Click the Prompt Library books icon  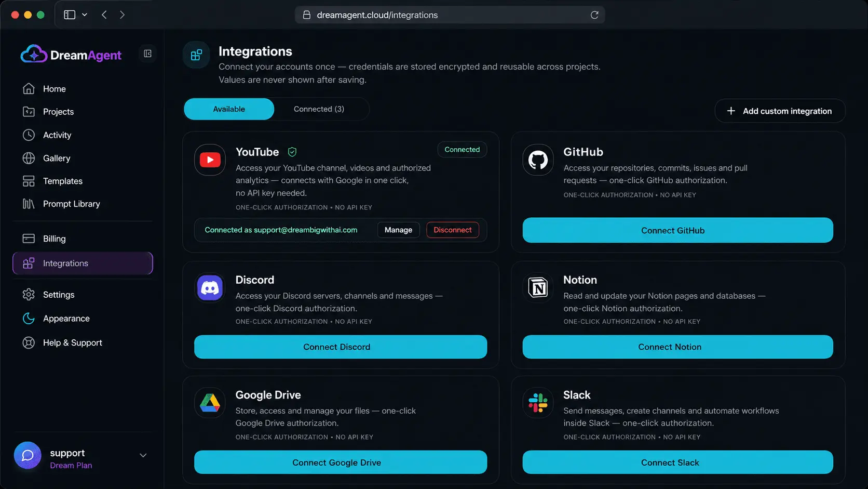pyautogui.click(x=29, y=204)
